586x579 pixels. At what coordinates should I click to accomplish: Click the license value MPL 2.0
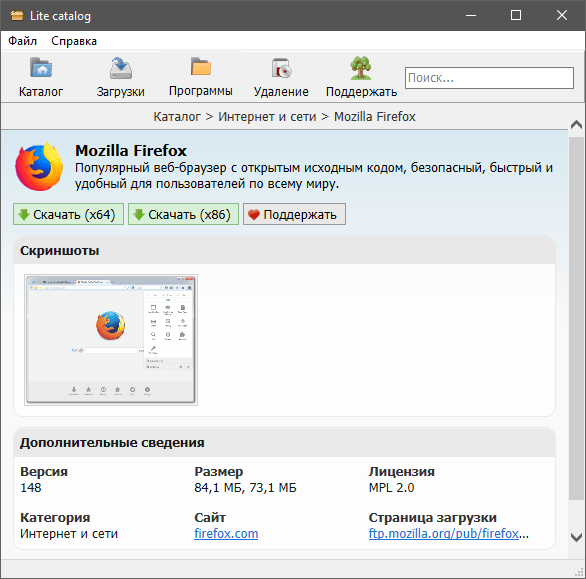coord(391,487)
